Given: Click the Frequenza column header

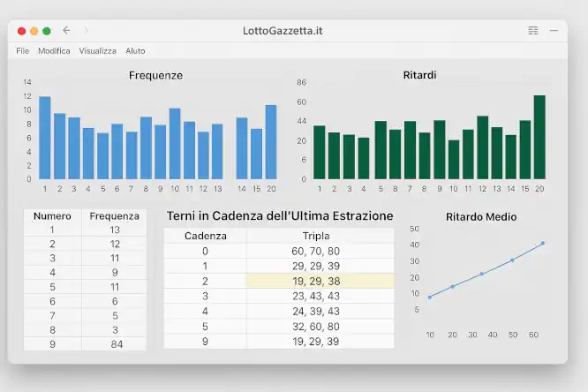Looking at the screenshot, I should (x=114, y=215).
